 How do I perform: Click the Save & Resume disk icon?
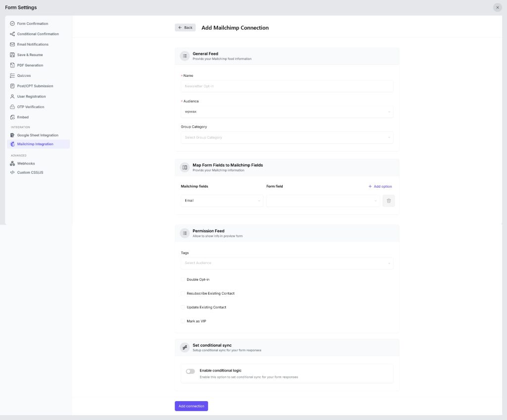coord(12,54)
